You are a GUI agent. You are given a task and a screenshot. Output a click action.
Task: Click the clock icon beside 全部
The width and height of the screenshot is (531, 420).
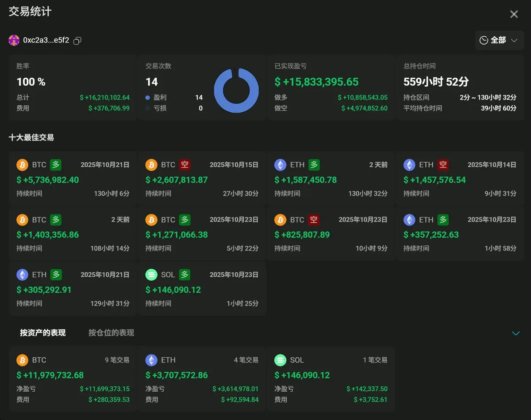(484, 40)
